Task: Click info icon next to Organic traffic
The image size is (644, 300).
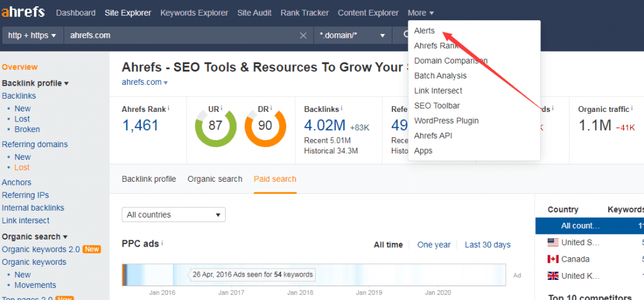Action: click(631, 109)
